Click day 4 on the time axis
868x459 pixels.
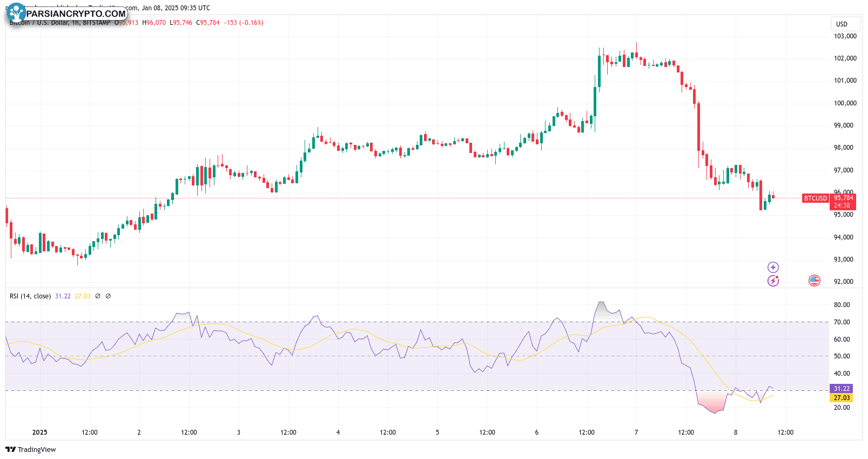point(338,433)
